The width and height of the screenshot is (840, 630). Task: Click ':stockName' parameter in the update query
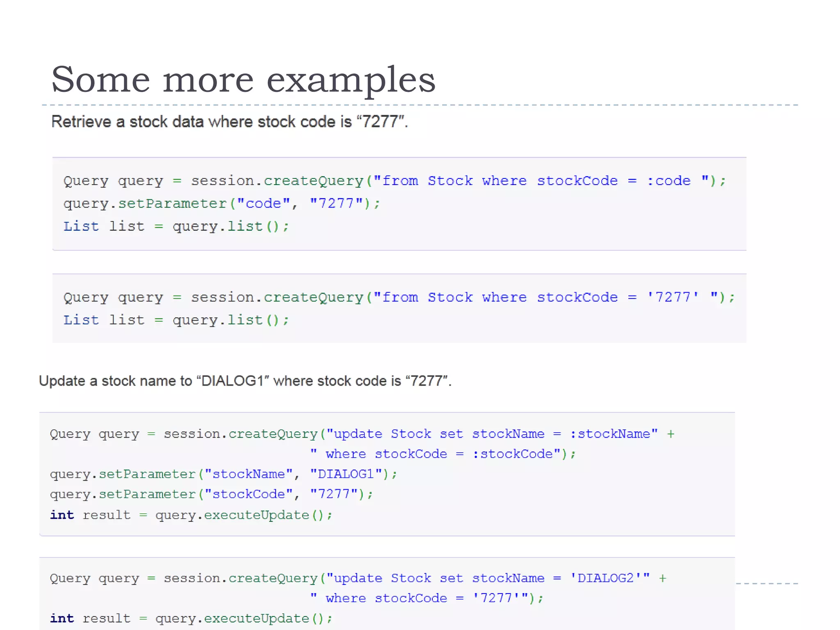(x=610, y=434)
